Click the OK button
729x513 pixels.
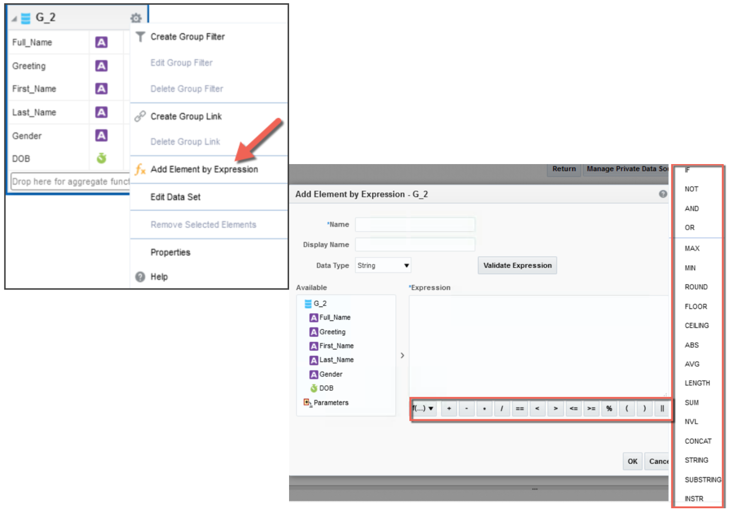pos(632,461)
